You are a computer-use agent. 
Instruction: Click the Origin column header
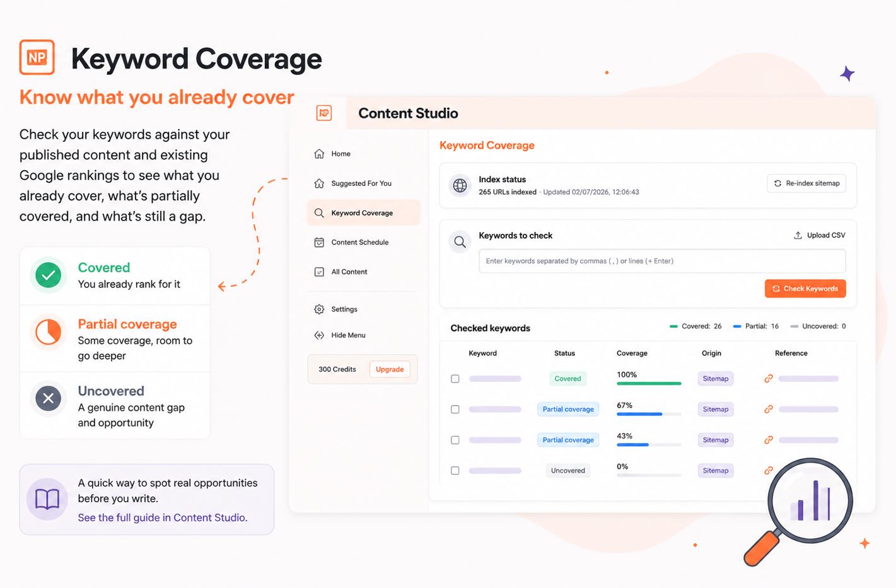(x=711, y=353)
